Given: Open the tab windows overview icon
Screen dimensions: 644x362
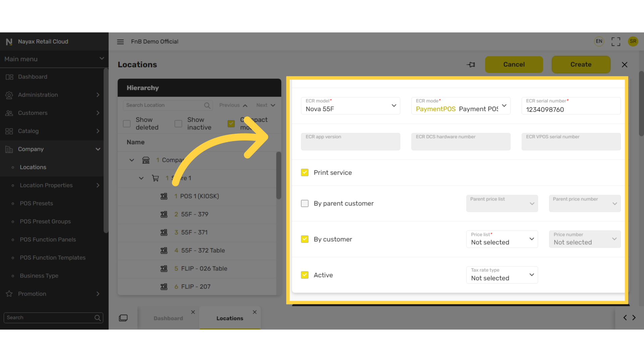Looking at the screenshot, I should [x=123, y=318].
